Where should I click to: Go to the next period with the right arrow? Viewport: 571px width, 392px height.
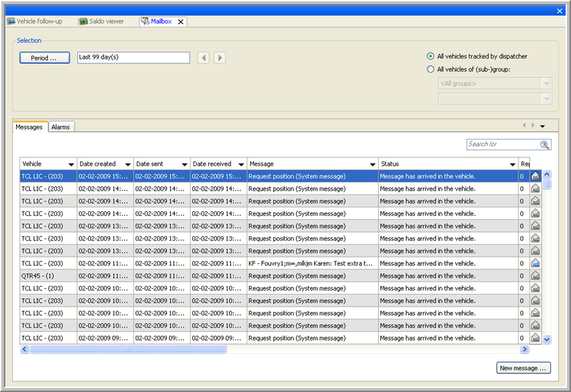(x=219, y=58)
